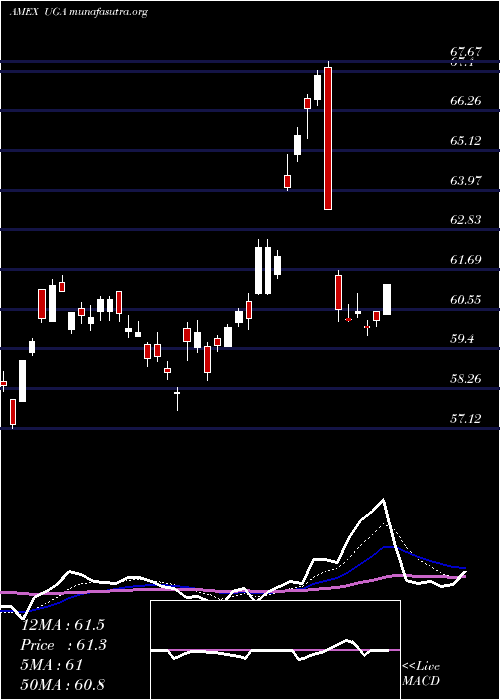
Task: Click the 65.12 price axis label
Action: 466,141
